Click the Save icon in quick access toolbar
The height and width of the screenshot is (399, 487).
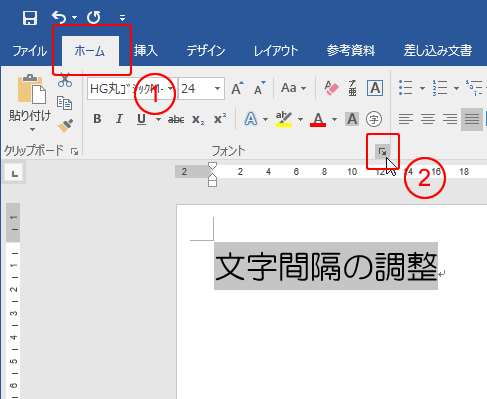click(30, 17)
